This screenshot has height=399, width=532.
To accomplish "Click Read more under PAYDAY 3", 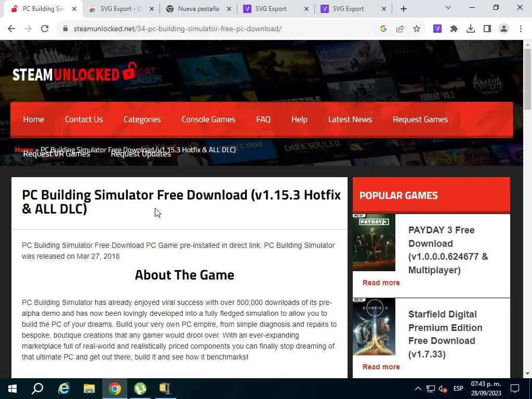I will coord(381,283).
